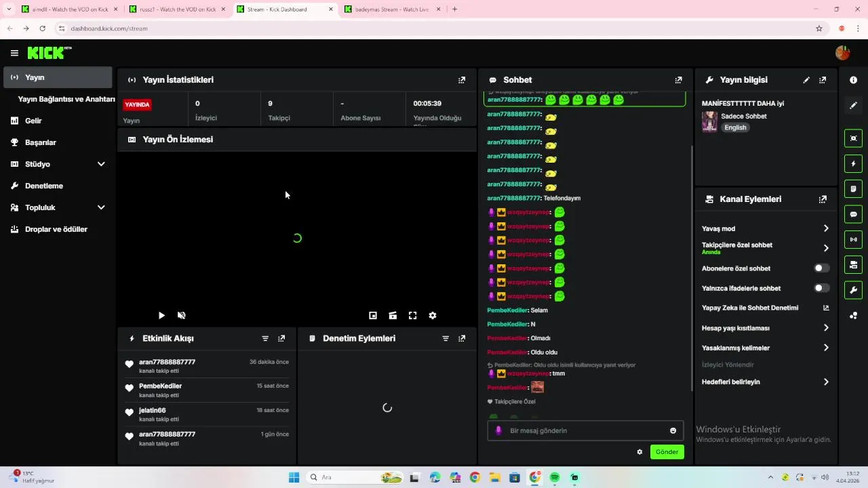868x488 pixels.
Task: Switch to the aimdll VOD browser tab
Action: (69, 9)
